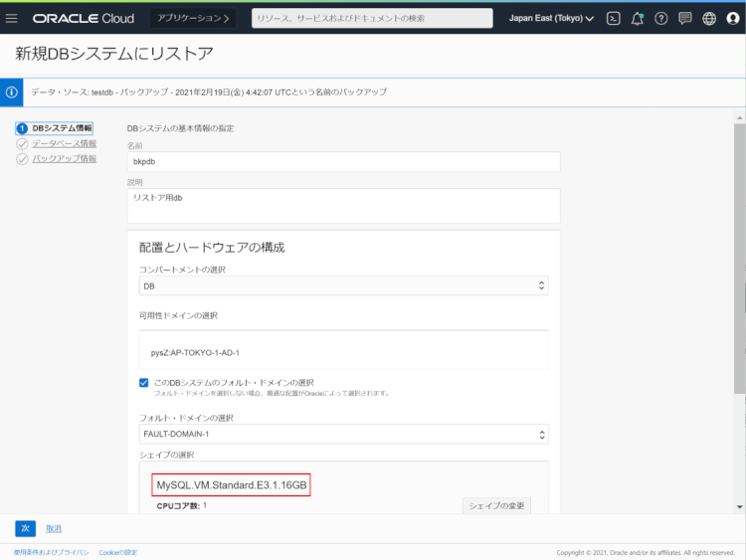The height and width of the screenshot is (560, 746).
Task: Click the name field containing bkpdb
Action: pyautogui.click(x=343, y=161)
